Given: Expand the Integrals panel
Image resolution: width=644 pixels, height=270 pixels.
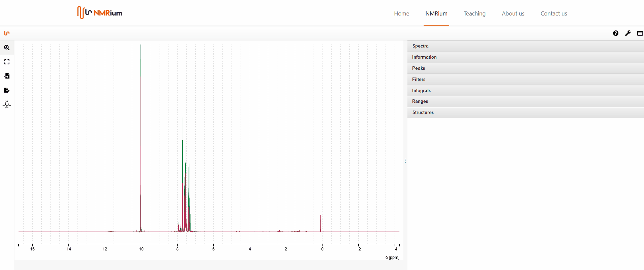Looking at the screenshot, I should coord(525,90).
